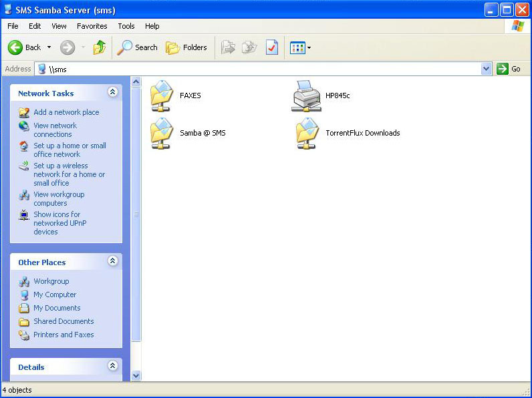Click the Copy To toolbar icon

tap(249, 47)
